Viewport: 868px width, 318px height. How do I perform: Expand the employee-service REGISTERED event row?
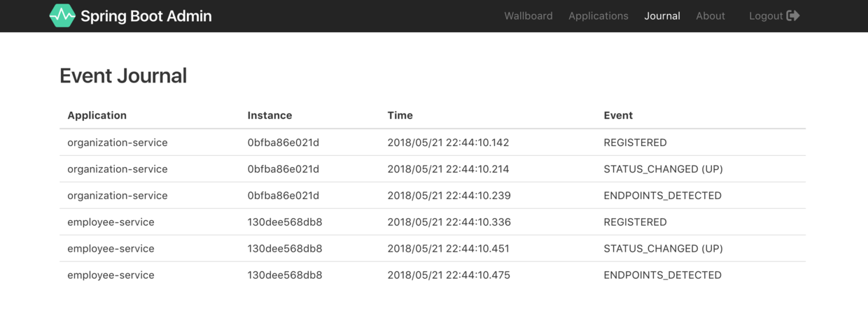pos(432,222)
